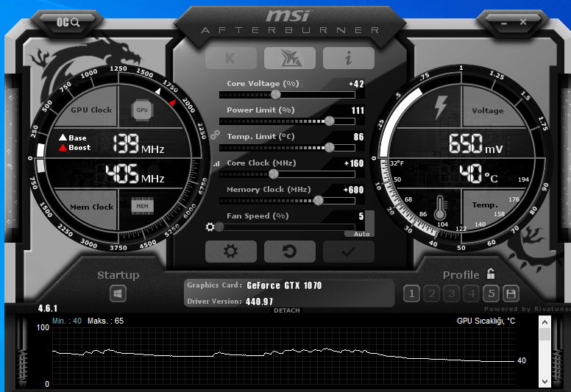Screen dimensions: 571x392
Task: Toggle the fan speed Auto button
Action: coord(361,234)
